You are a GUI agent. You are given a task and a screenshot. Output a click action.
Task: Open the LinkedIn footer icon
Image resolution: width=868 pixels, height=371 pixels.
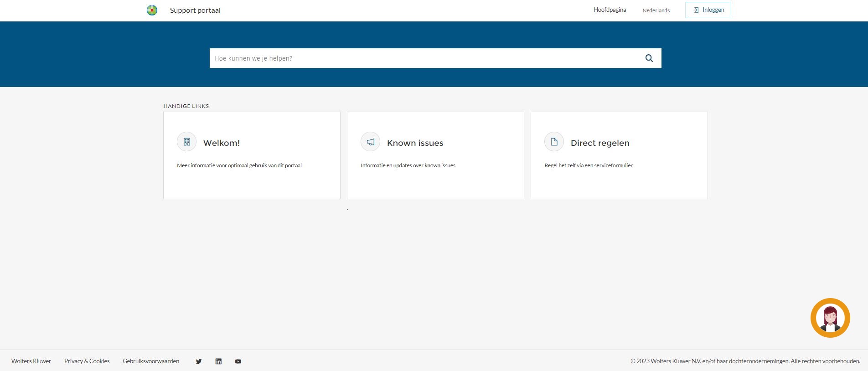click(218, 361)
